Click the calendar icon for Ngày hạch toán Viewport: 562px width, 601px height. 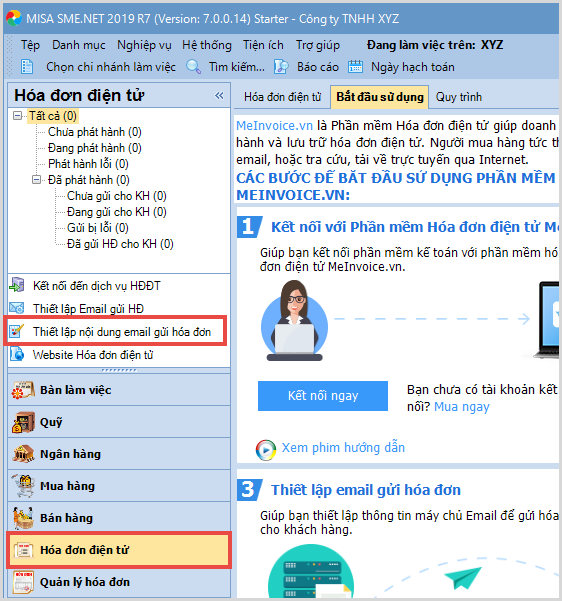pos(355,66)
